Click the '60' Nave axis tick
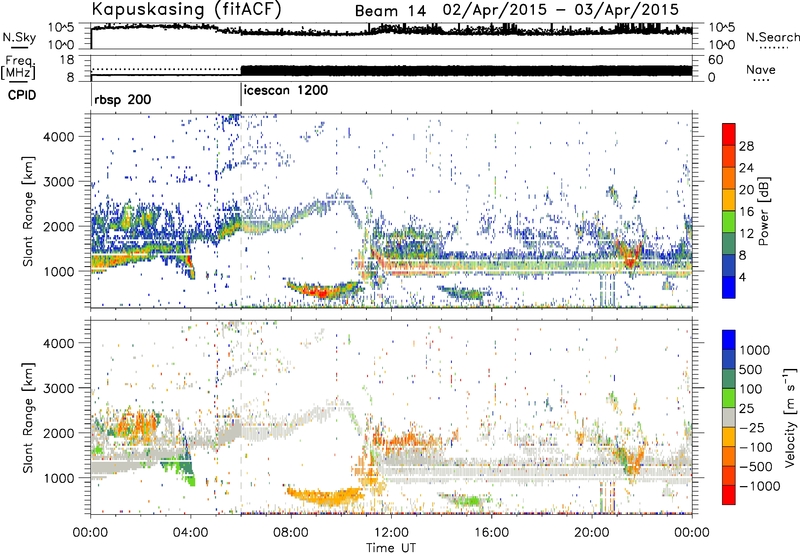 pos(716,60)
